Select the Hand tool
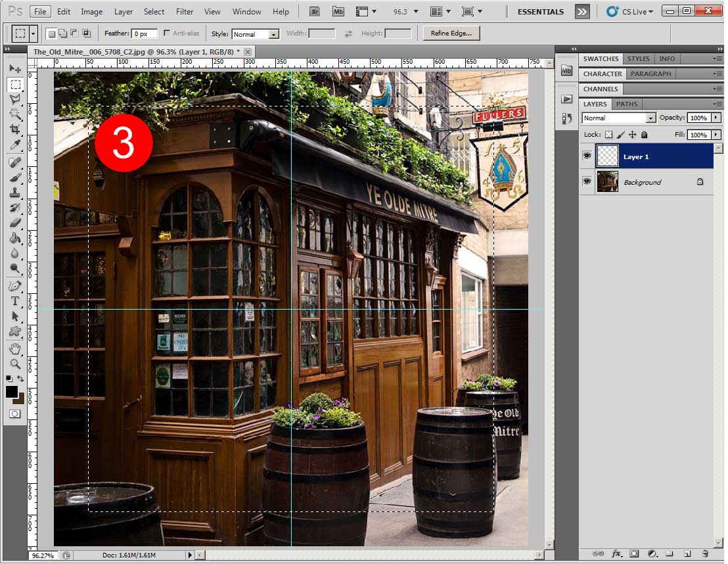This screenshot has height=564, width=728. (14, 348)
